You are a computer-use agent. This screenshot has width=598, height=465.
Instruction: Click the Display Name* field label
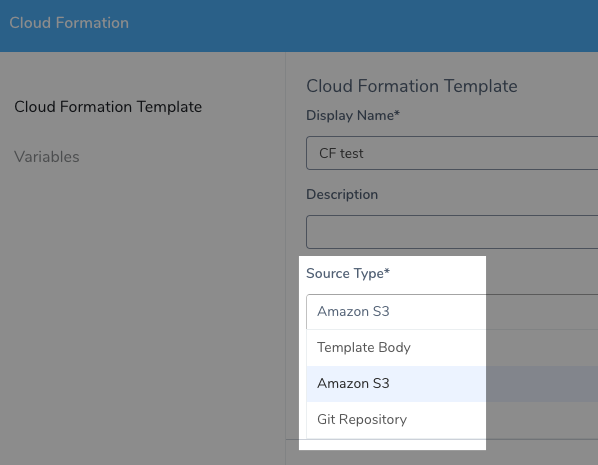(353, 115)
